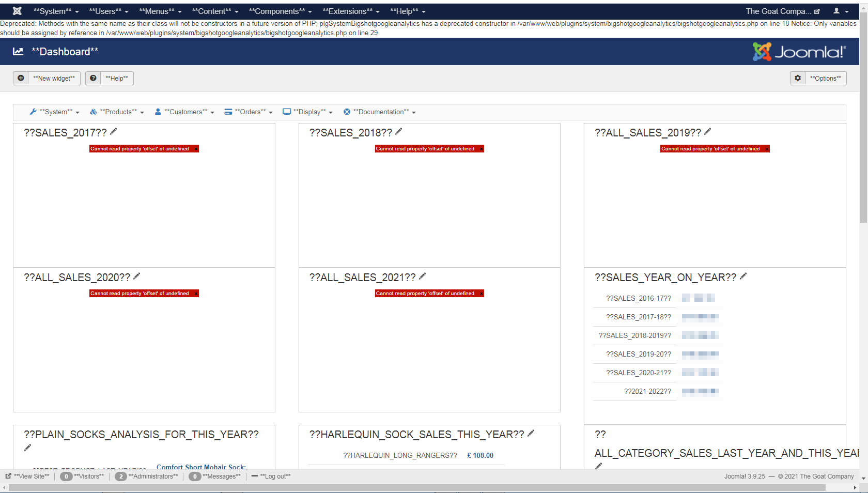
Task: Dismiss the error in ??SALES_2017?? widget
Action: click(196, 149)
